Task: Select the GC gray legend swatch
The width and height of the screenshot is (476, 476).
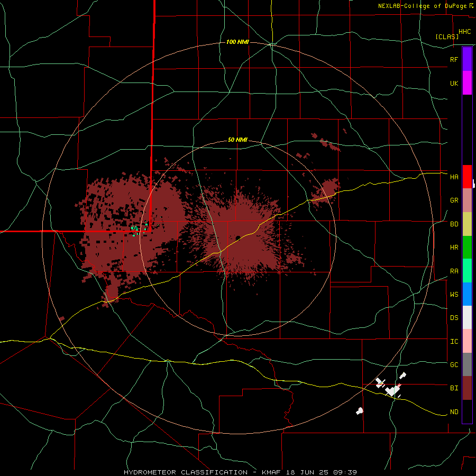Action: [467, 364]
